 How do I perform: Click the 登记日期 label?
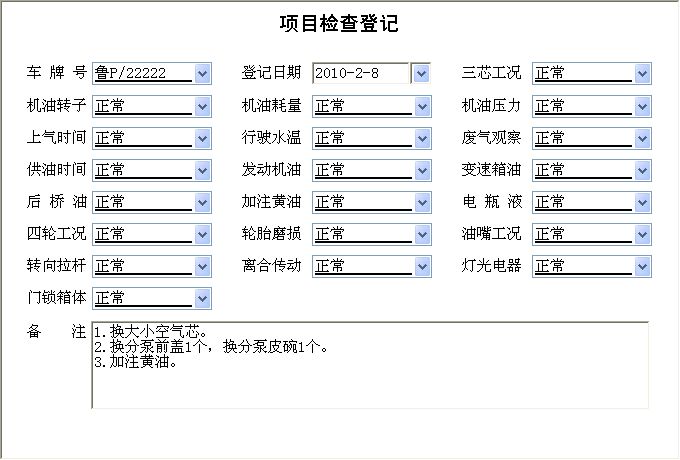271,72
